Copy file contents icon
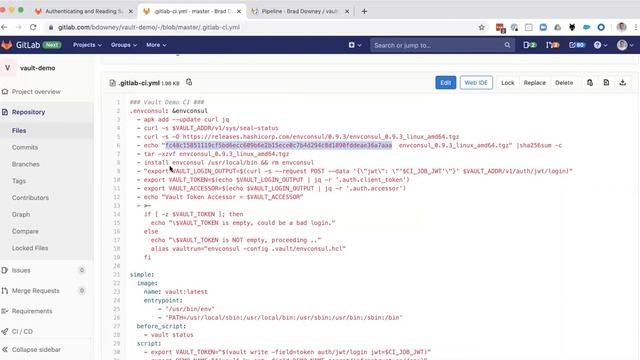 pyautogui.click(x=590, y=83)
